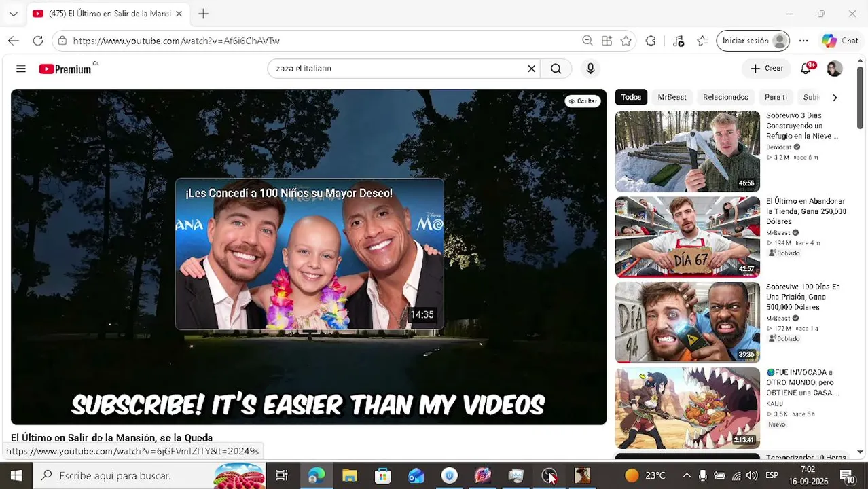Select the Para ti filter chip

coord(776,97)
